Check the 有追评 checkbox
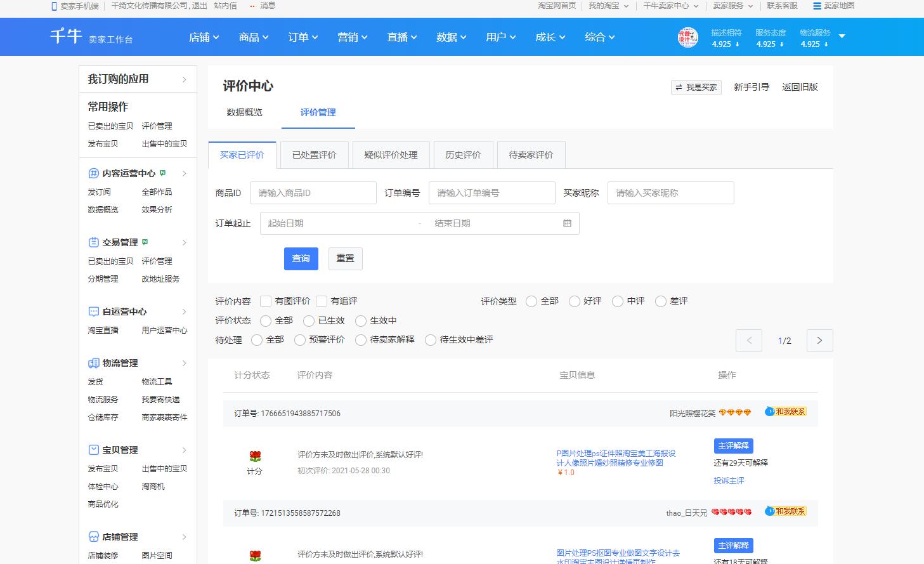This screenshot has width=924, height=564. click(x=322, y=301)
